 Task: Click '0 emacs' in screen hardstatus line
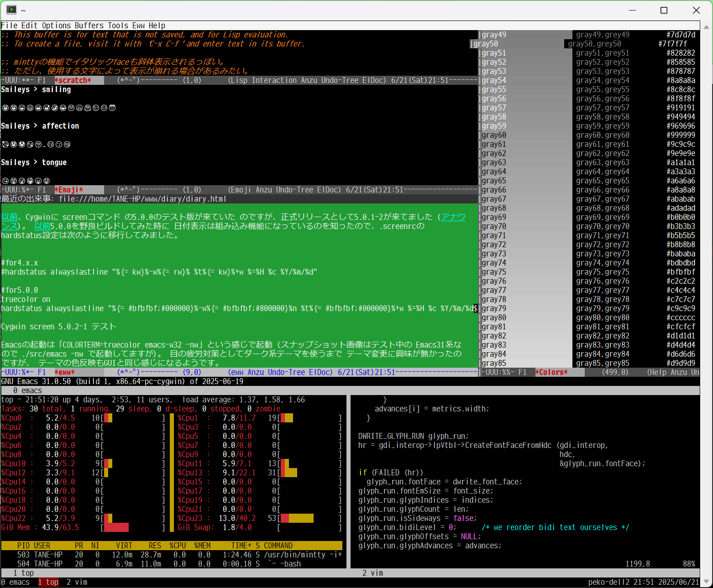(15, 582)
